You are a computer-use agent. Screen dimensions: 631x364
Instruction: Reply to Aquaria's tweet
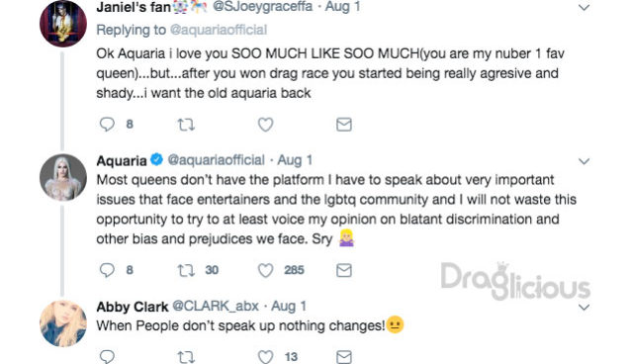[107, 270]
